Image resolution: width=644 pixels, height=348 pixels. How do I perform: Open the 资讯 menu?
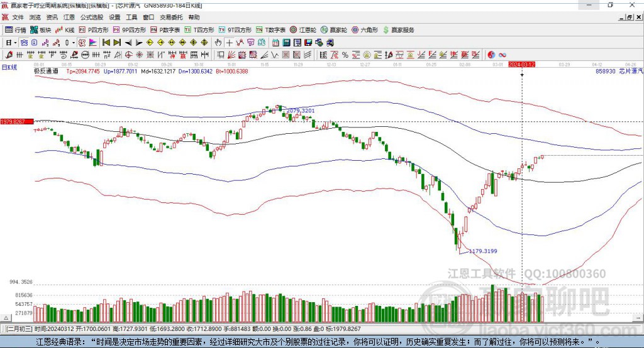(52, 17)
